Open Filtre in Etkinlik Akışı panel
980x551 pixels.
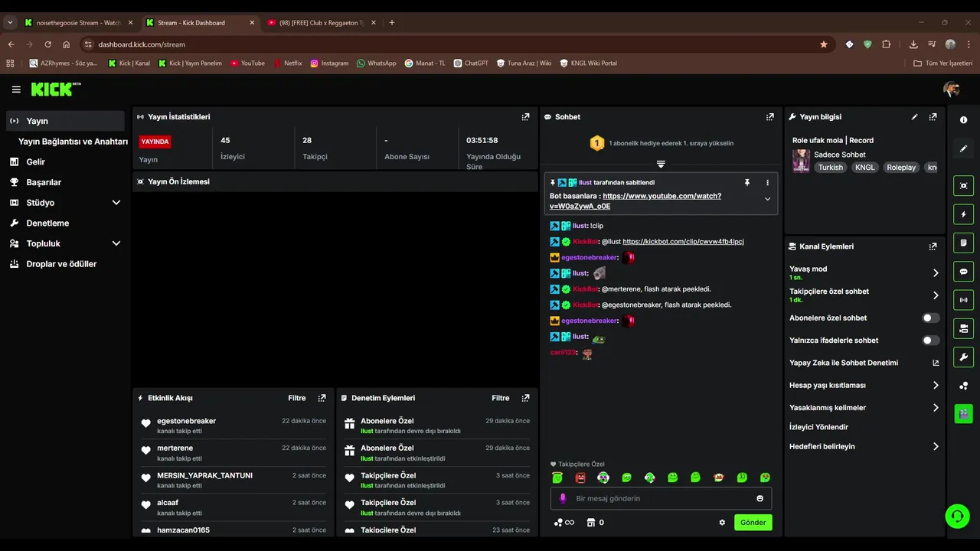tap(296, 398)
